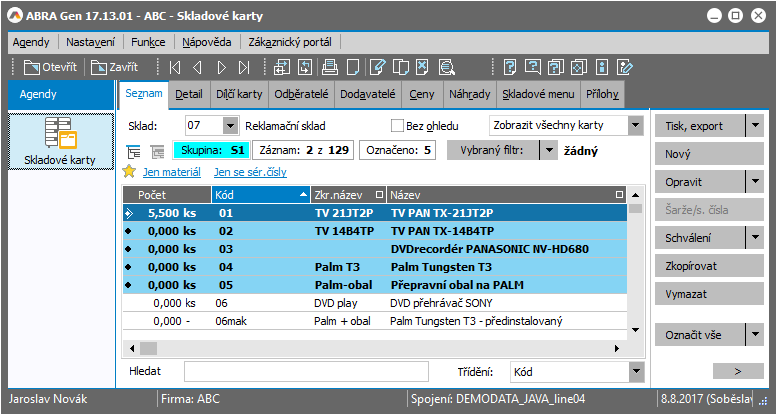Click the magnifier search icon in toolbar
Screen dimensions: 777x415
tap(446, 68)
